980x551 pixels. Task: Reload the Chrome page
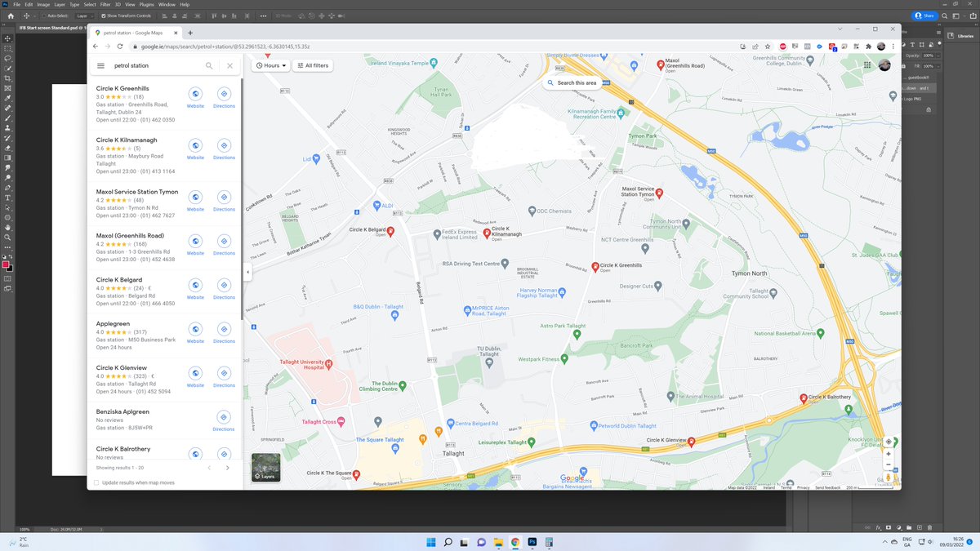[x=120, y=46]
